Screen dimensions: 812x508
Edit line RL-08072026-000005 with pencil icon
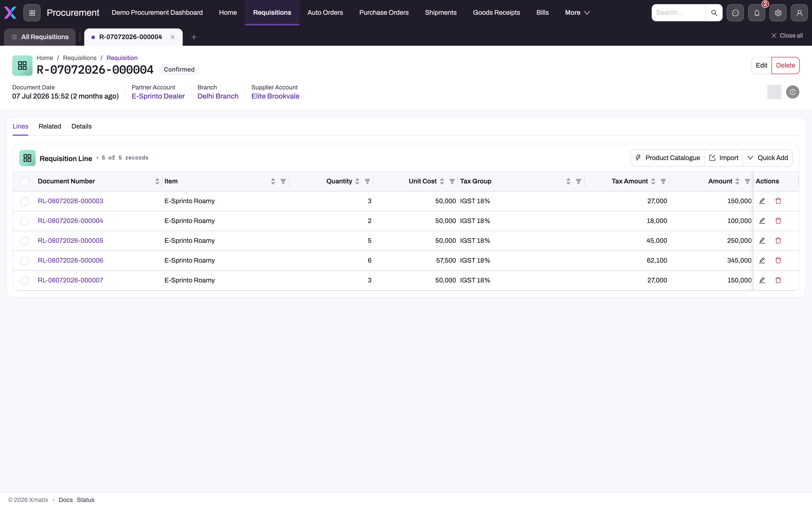(762, 241)
